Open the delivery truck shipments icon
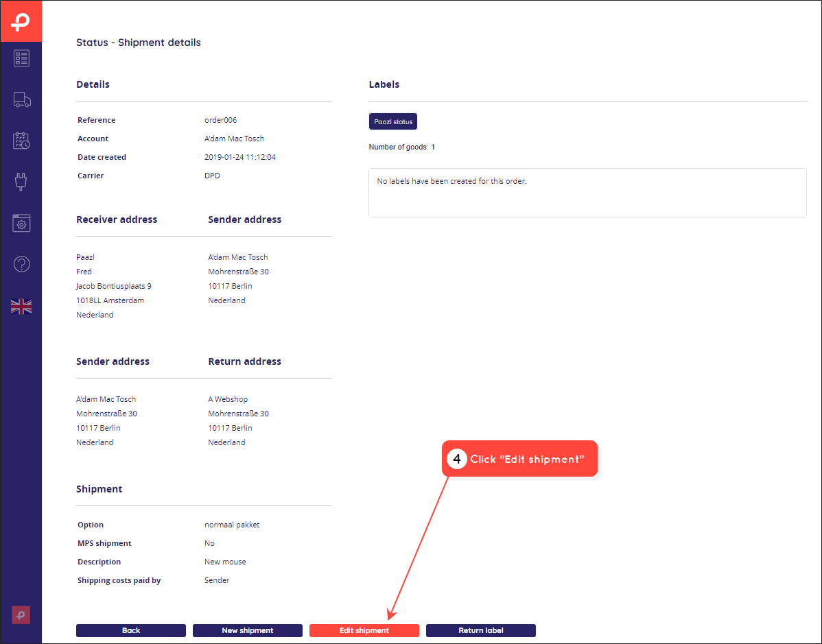Image resolution: width=822 pixels, height=644 pixels. click(21, 99)
